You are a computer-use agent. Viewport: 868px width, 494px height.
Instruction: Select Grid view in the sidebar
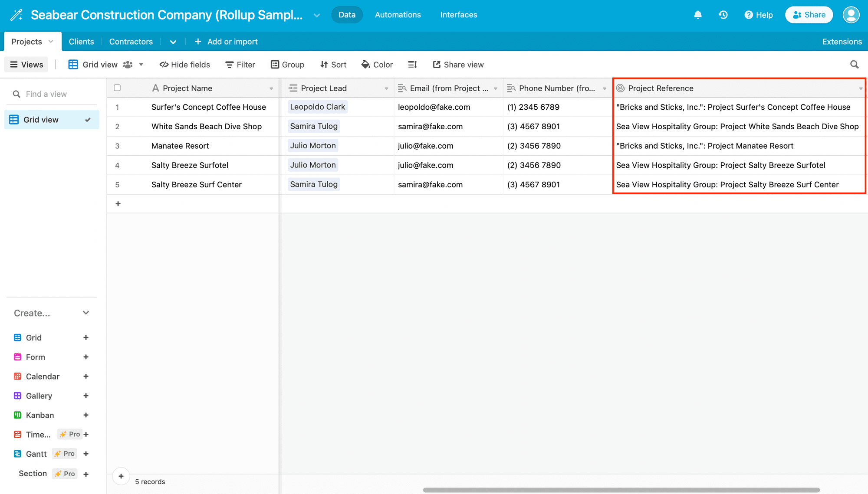[52, 120]
